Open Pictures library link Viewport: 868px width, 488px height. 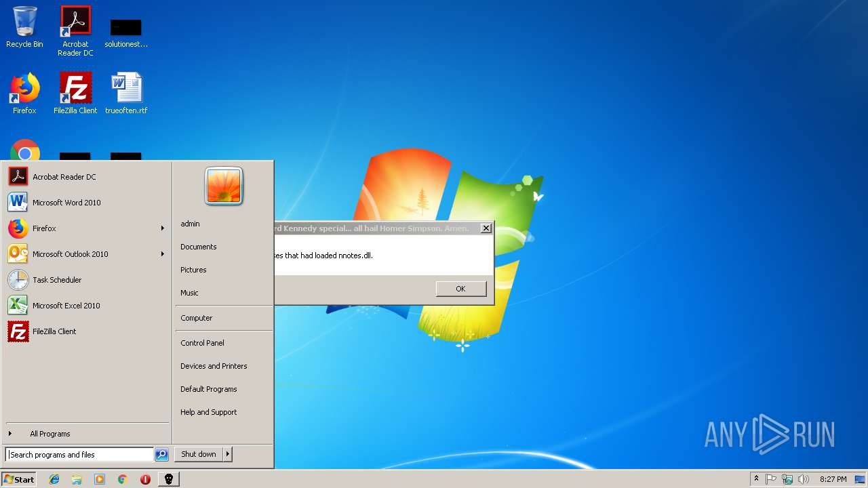click(223, 270)
